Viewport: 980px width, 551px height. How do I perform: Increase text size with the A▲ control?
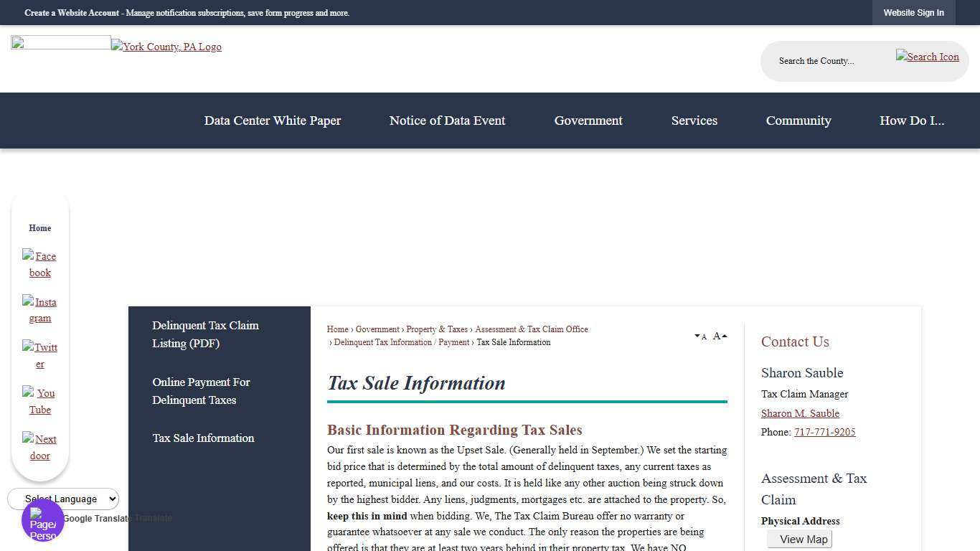point(718,336)
